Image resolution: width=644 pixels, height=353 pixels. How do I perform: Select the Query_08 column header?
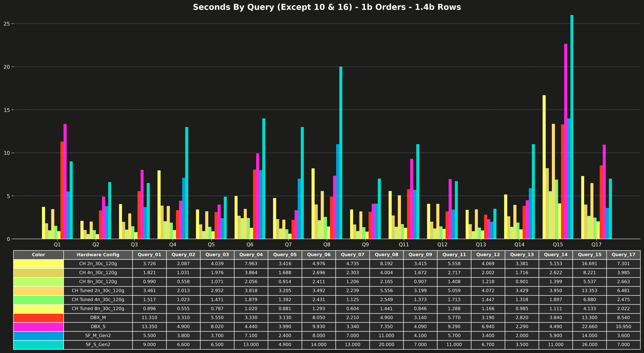click(x=386, y=255)
